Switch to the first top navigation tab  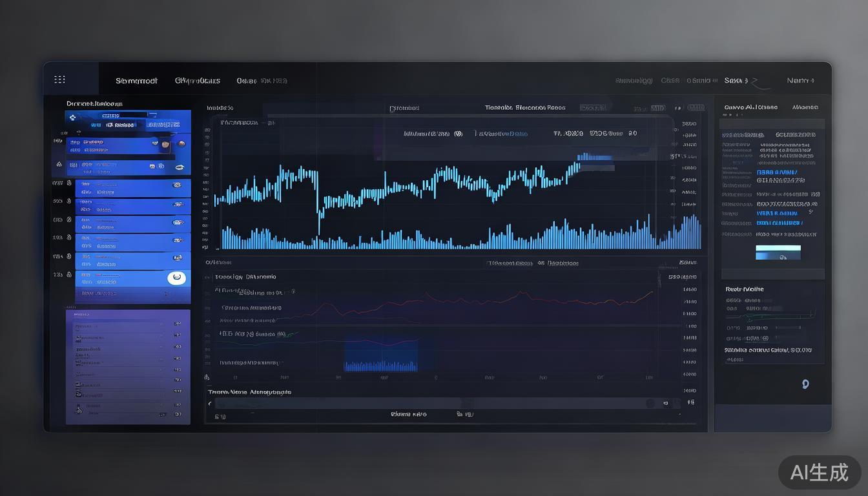point(136,81)
